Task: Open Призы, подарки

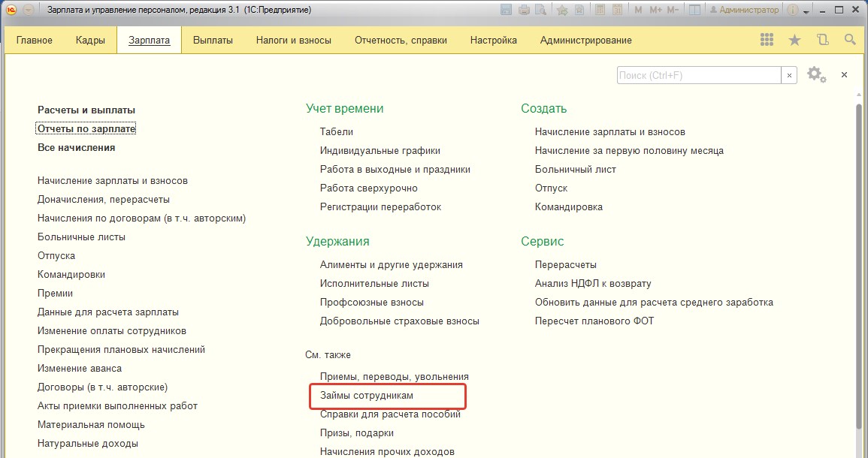Action: coord(357,433)
